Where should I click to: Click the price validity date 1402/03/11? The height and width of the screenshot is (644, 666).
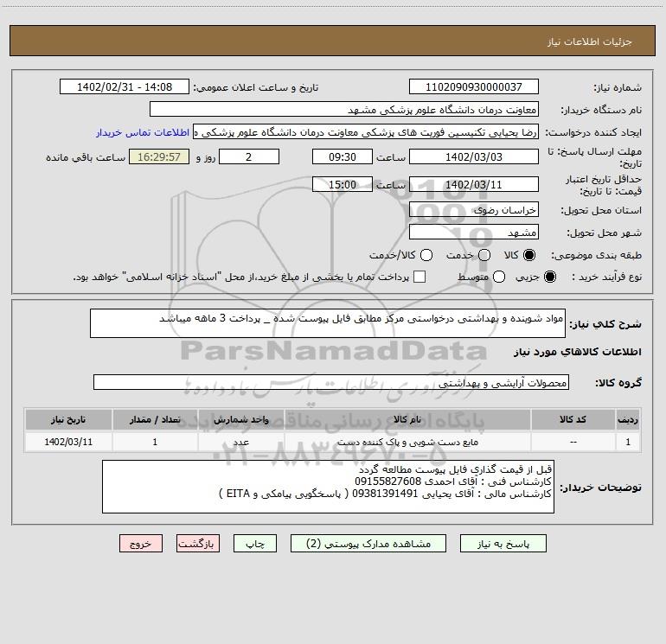pyautogui.click(x=474, y=185)
